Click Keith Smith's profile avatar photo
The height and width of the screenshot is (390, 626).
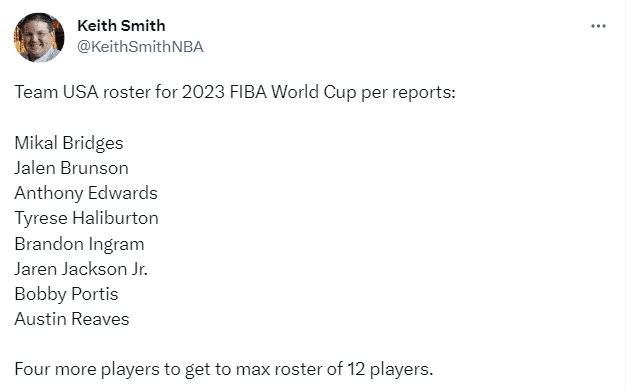point(39,37)
